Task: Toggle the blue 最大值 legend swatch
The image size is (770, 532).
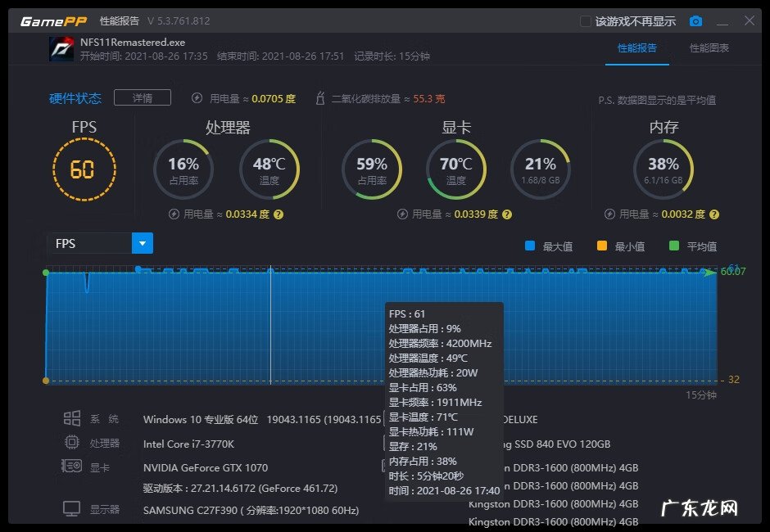Action: click(x=530, y=246)
